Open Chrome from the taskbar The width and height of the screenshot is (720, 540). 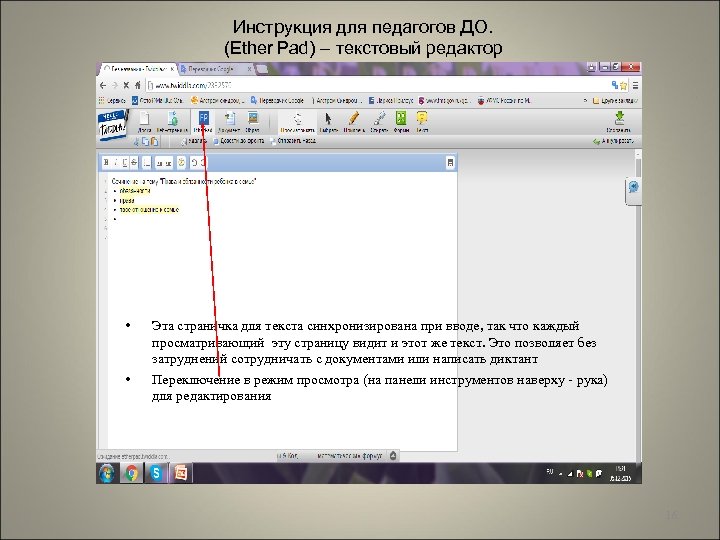coord(132,473)
